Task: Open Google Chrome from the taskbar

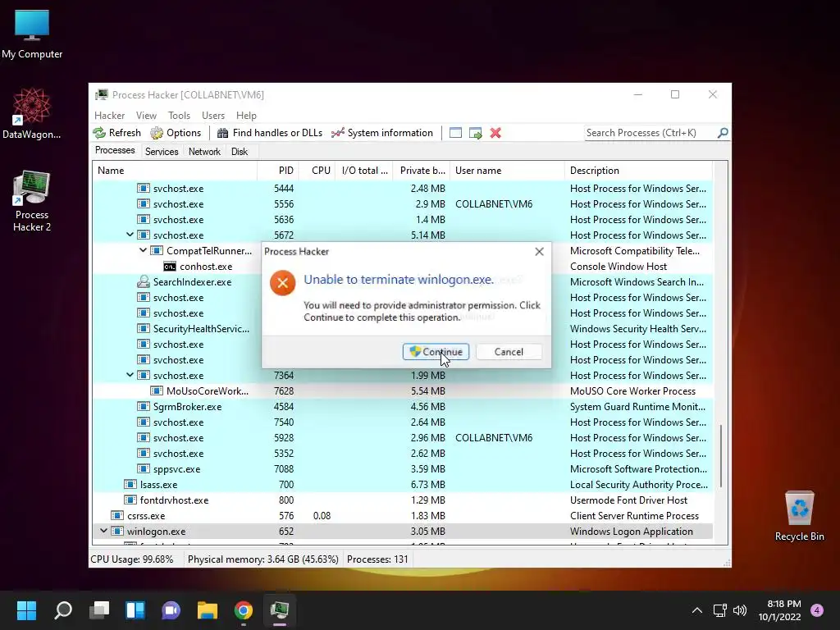Action: [243, 610]
